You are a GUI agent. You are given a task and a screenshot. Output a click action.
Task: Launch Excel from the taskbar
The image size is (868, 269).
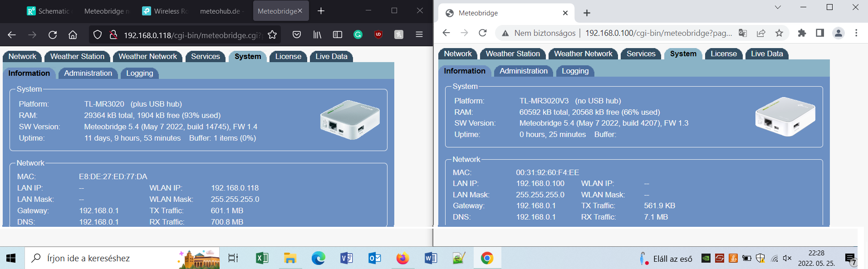(262, 258)
